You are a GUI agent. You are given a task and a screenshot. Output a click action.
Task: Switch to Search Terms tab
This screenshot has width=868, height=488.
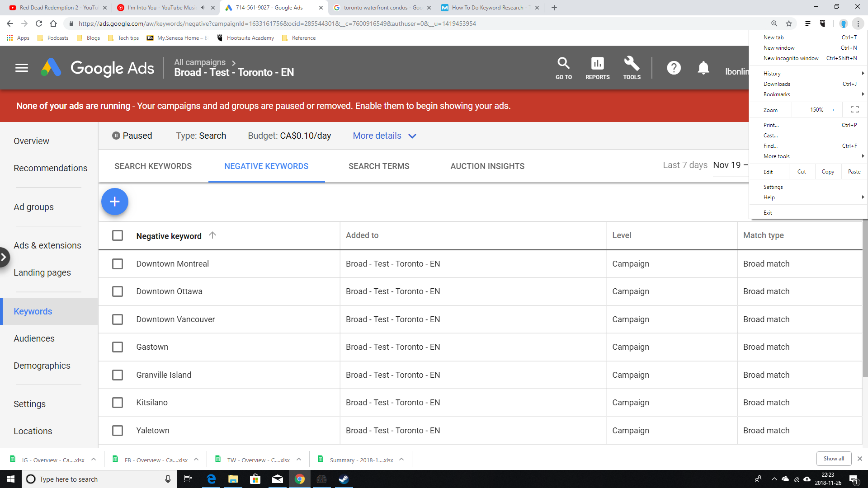(379, 166)
